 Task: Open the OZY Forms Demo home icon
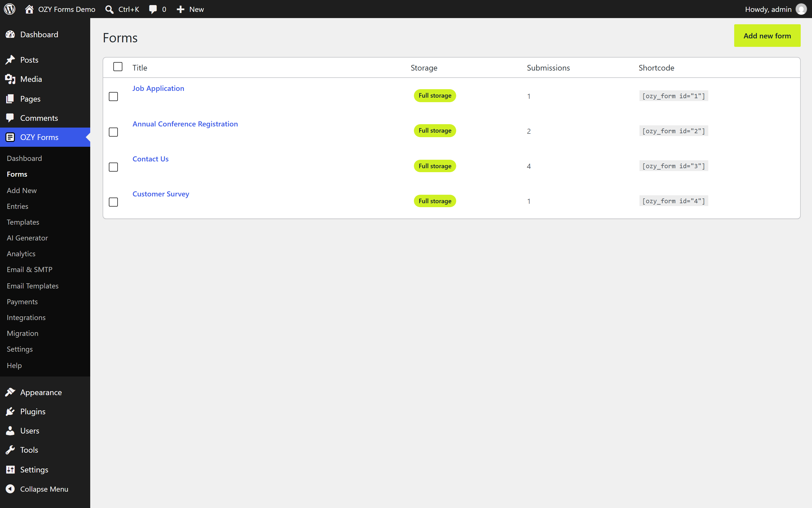pyautogui.click(x=29, y=9)
